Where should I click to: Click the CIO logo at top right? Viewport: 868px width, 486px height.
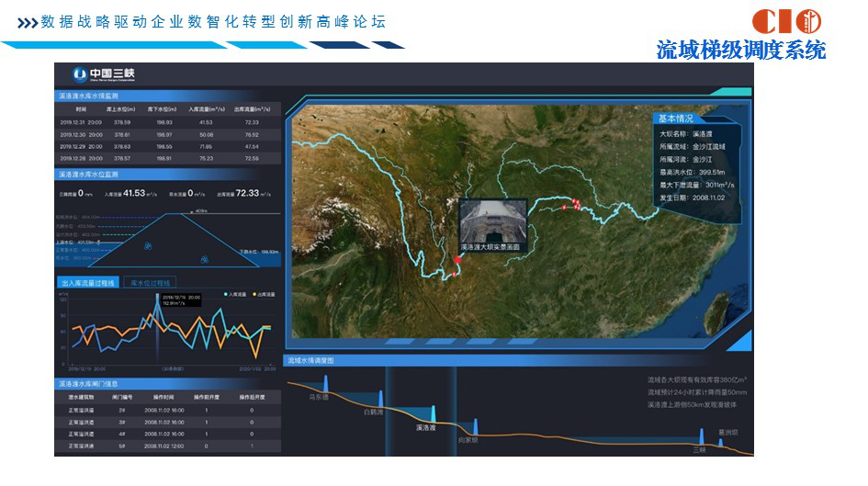(786, 21)
